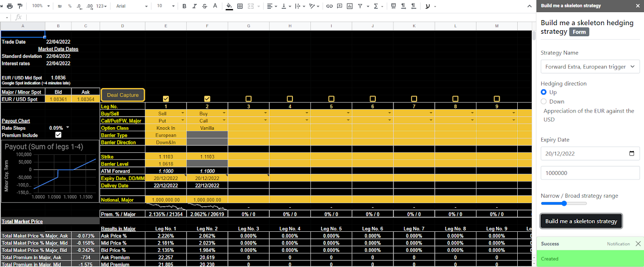
Task: Click the create filter icon
Action: click(360, 6)
